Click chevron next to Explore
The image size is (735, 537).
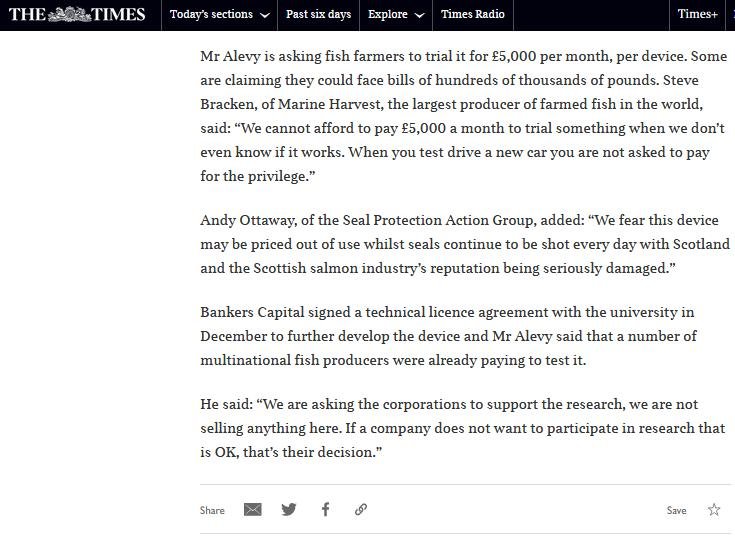[x=419, y=15]
